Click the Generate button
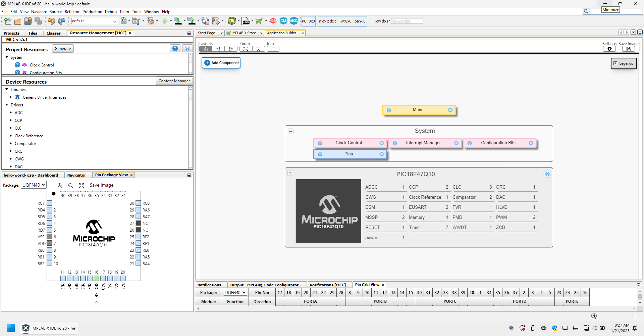 [x=63, y=49]
